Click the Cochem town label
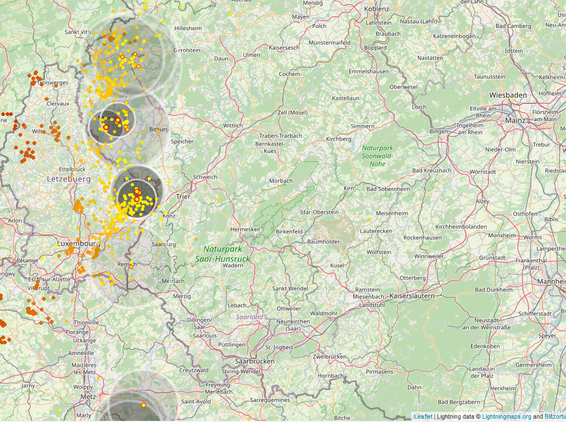This screenshot has width=566, height=422. (289, 74)
